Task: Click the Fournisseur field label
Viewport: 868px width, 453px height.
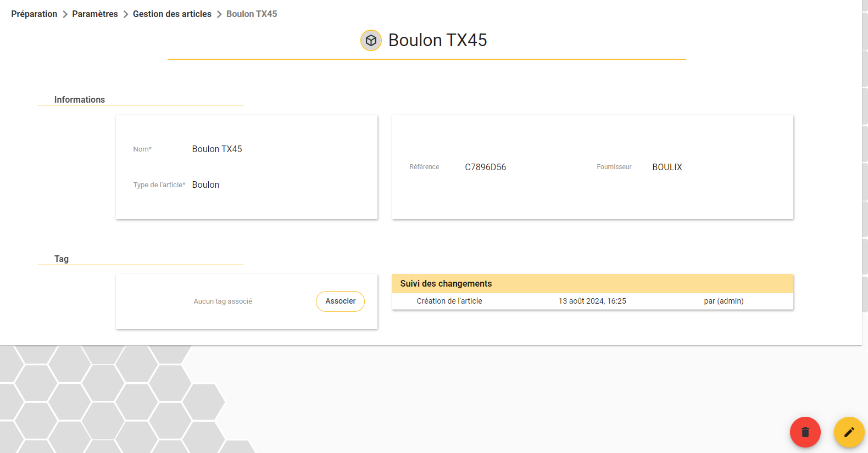Action: tap(614, 167)
